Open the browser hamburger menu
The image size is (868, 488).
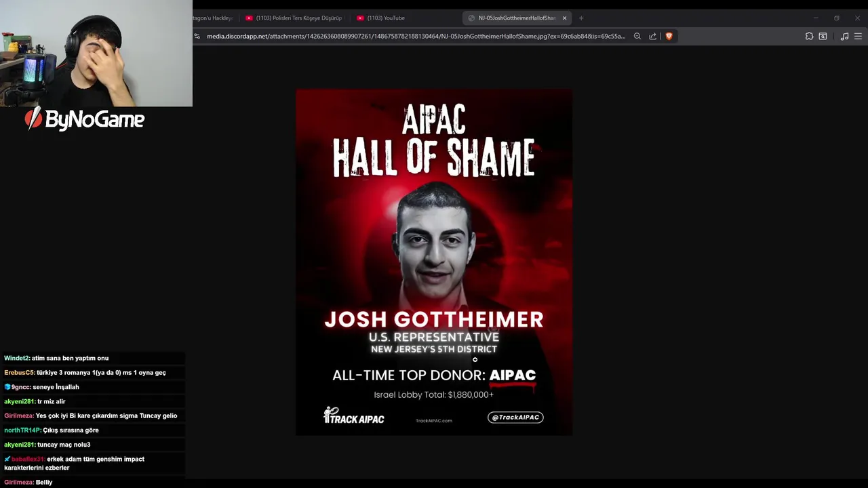pos(858,37)
